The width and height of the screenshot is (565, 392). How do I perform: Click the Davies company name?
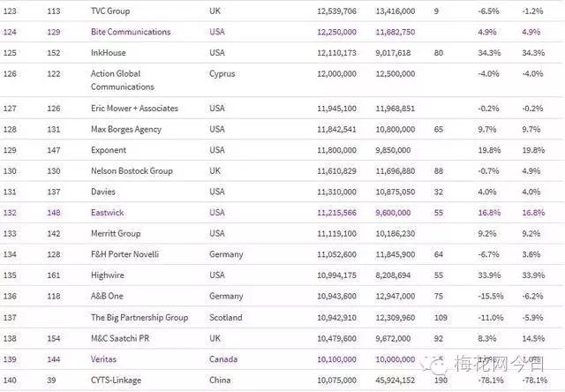[103, 192]
